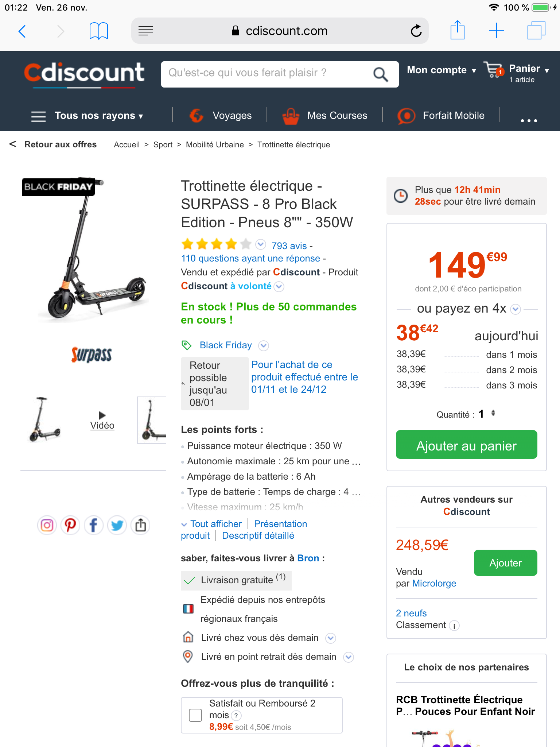Check Satisfait ou Remboursé 2 mois option

[x=195, y=715]
